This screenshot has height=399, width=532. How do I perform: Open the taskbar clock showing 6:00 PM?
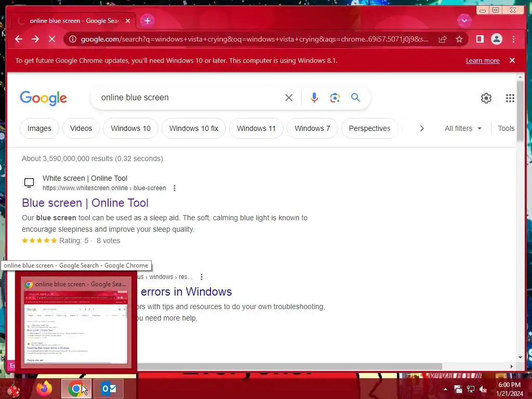click(509, 389)
